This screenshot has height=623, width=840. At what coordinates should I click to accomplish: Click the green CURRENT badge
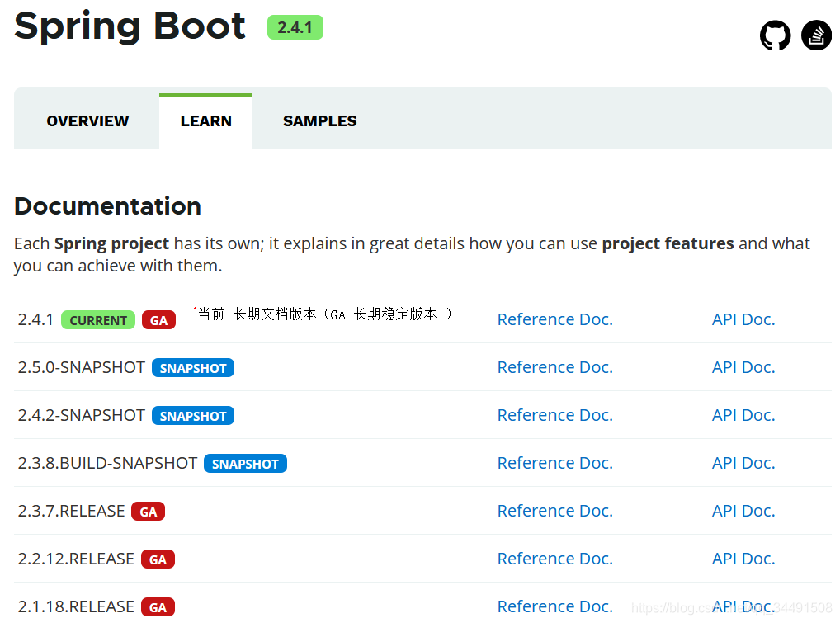click(x=98, y=320)
